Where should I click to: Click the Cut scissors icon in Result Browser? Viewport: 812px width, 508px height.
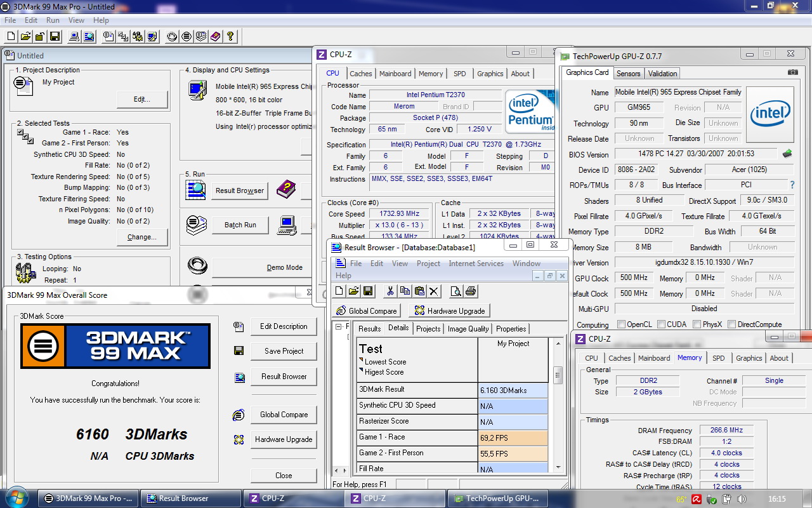390,291
